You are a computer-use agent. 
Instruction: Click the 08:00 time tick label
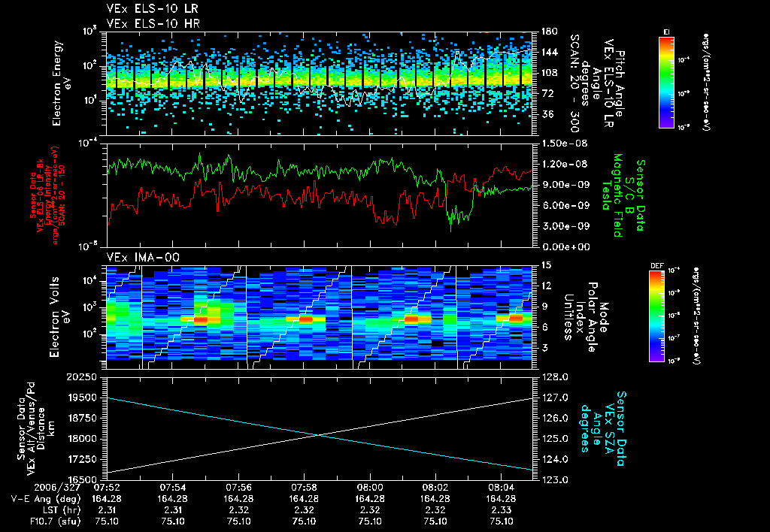[370, 488]
